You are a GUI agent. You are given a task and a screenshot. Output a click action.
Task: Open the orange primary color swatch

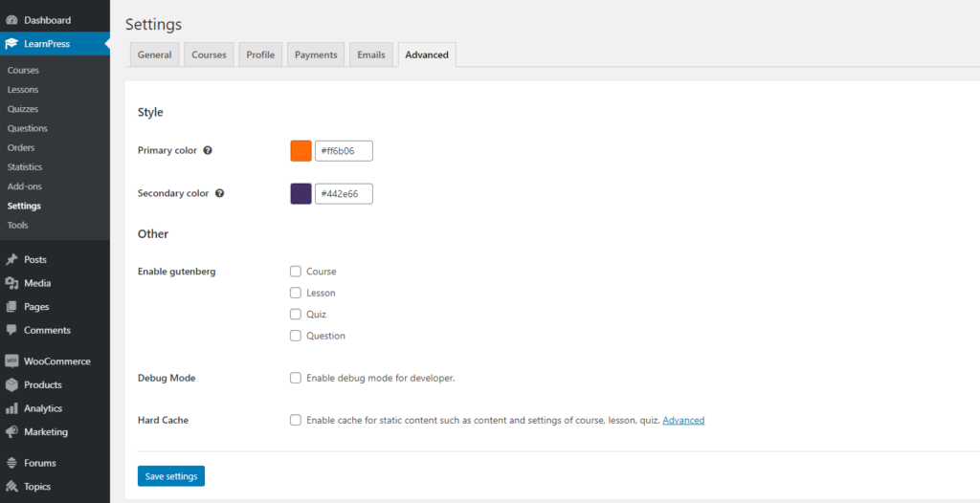[x=301, y=151]
